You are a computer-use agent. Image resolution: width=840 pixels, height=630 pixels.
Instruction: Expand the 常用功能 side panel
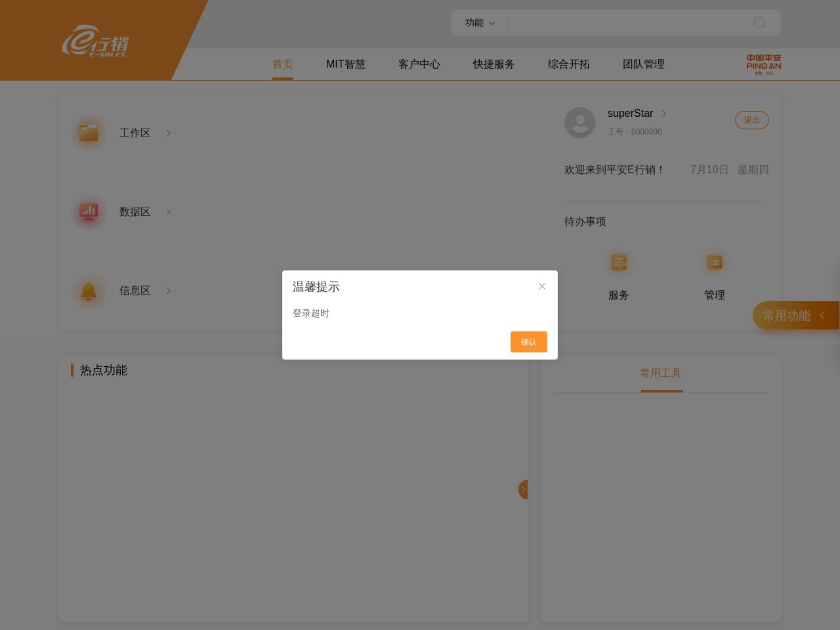pyautogui.click(x=795, y=316)
